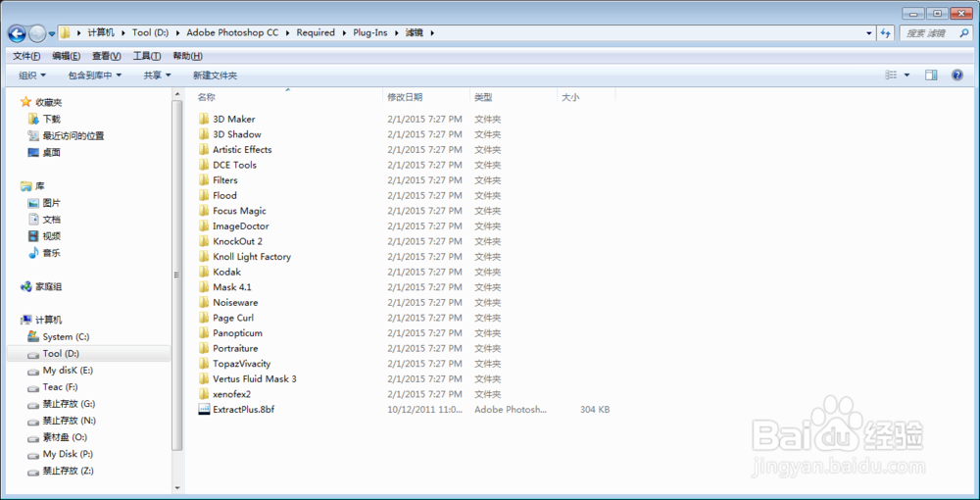Select the Page Curl folder icon
980x500 pixels.
point(204,318)
